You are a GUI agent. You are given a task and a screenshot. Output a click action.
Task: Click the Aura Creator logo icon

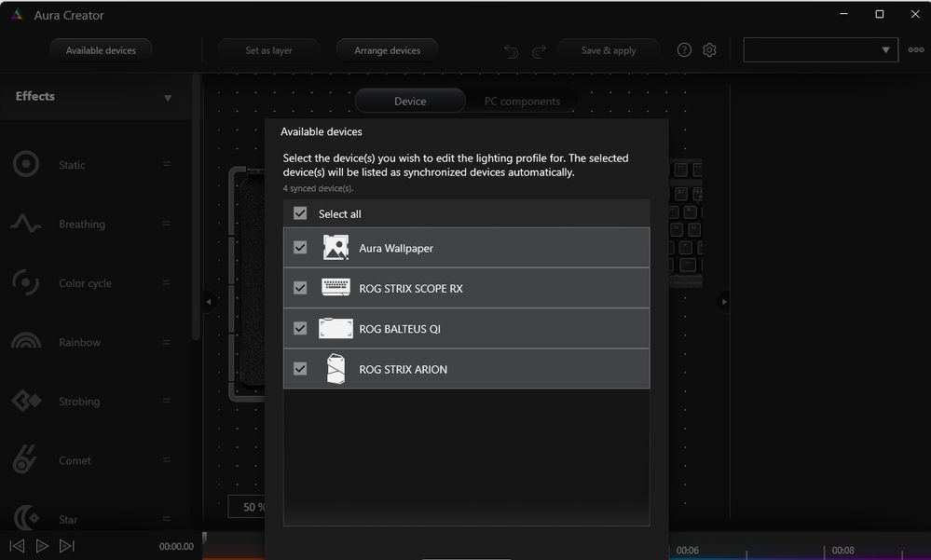click(x=17, y=15)
